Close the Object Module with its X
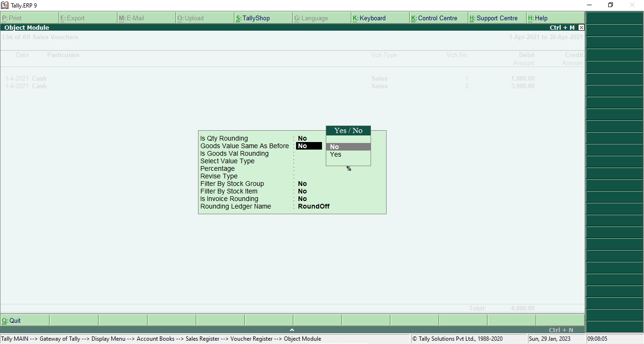 [581, 27]
